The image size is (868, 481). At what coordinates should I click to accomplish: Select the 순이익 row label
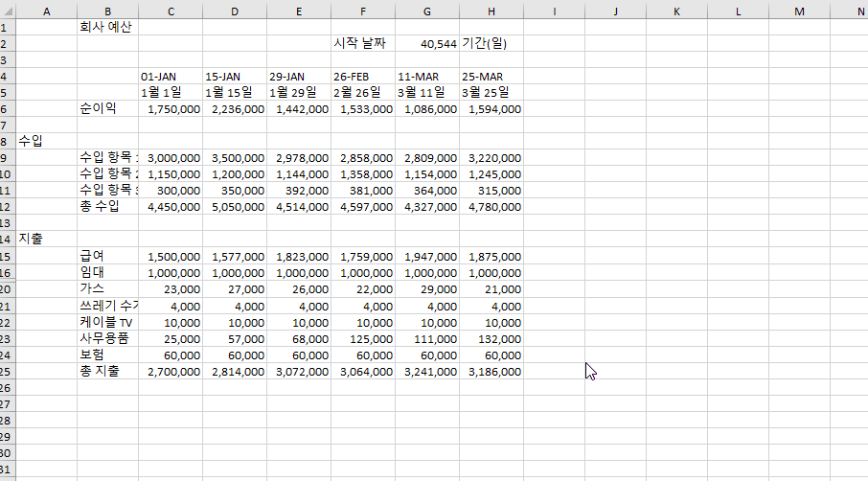tap(107, 109)
